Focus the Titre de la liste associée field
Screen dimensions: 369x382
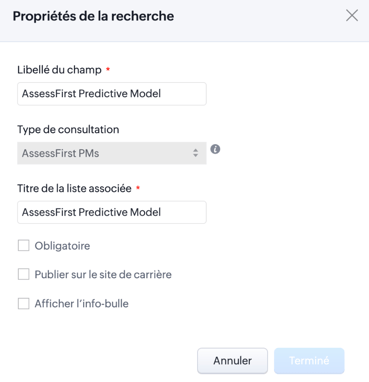112,212
